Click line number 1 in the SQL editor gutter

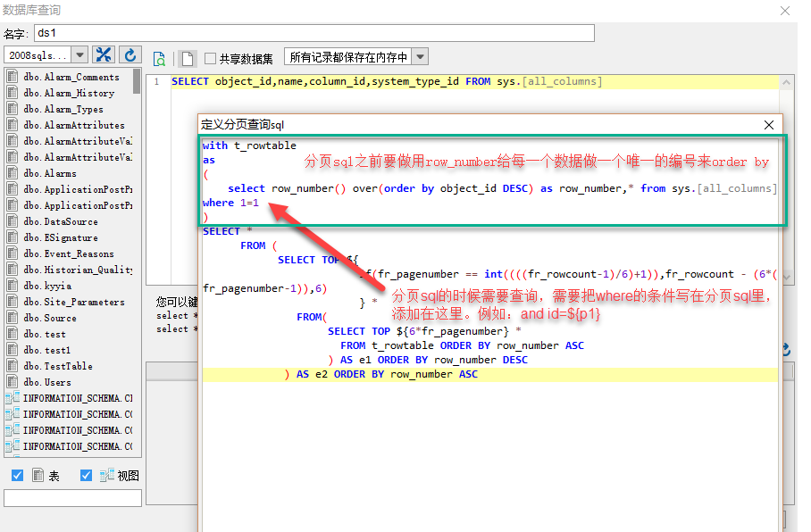point(156,82)
